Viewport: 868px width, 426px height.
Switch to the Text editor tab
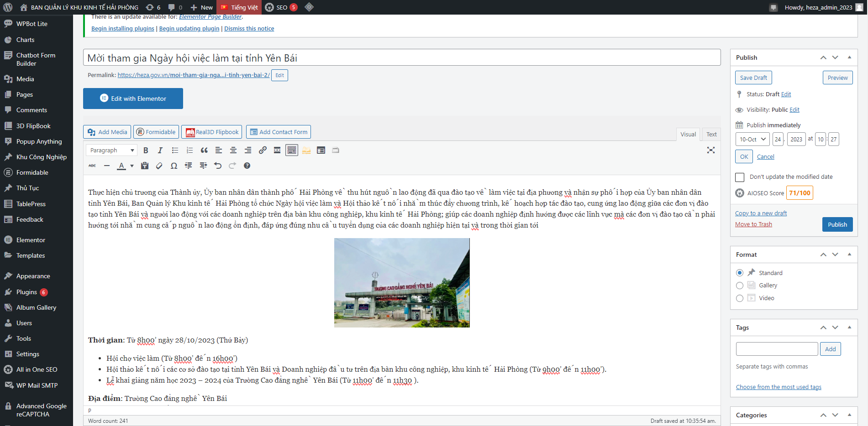click(711, 134)
